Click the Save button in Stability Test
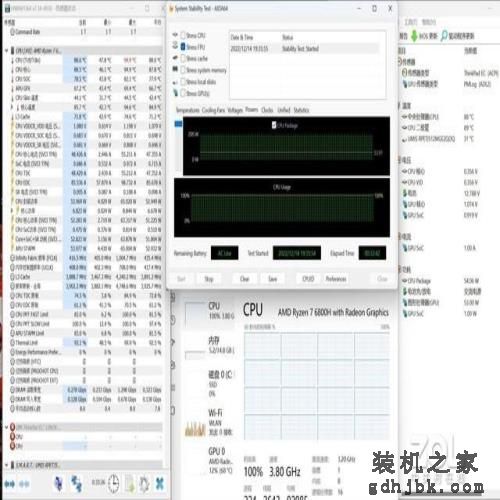500x500 pixels. point(273,279)
